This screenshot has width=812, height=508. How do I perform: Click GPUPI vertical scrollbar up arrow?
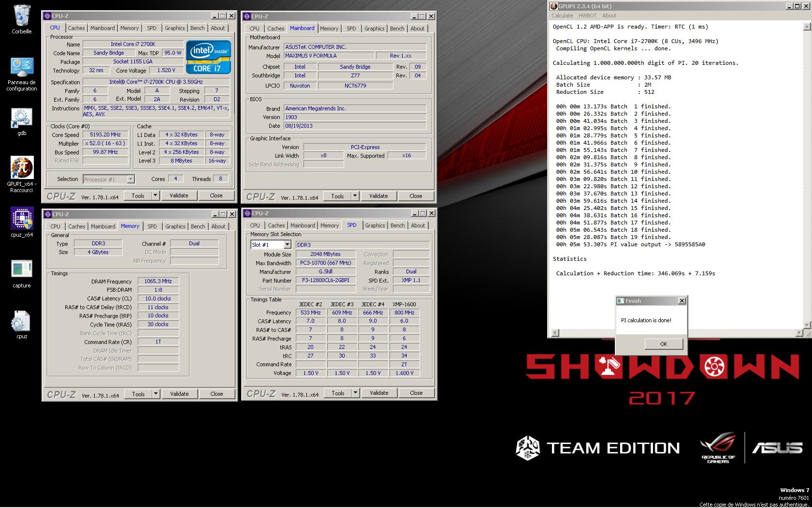point(807,27)
